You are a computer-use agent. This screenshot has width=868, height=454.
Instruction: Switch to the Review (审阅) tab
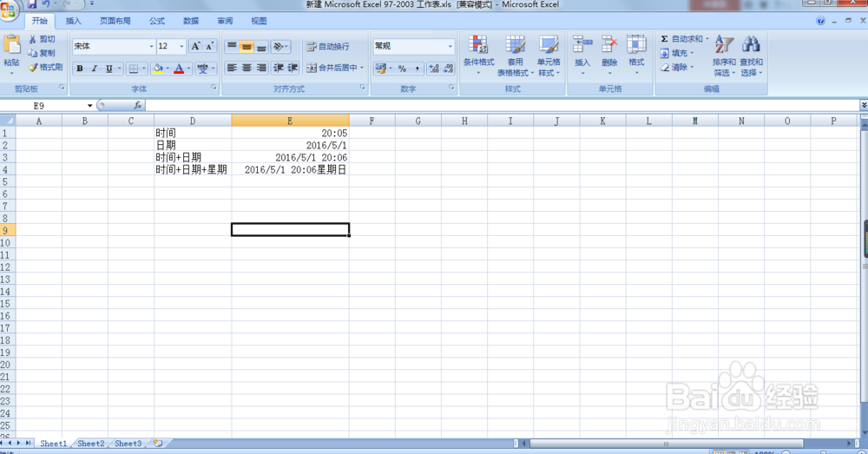click(x=225, y=21)
